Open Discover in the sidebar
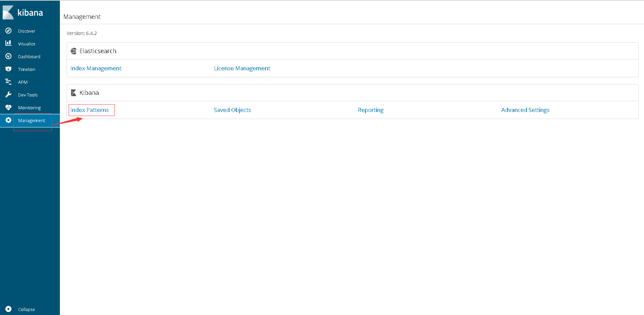The height and width of the screenshot is (315, 644). coord(27,31)
